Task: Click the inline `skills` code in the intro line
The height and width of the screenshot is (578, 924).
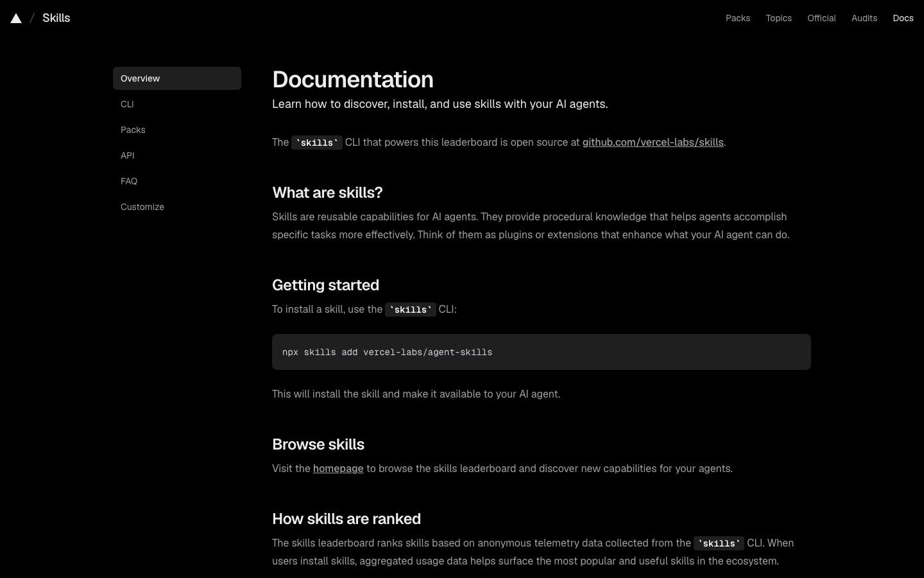Action: 317,143
